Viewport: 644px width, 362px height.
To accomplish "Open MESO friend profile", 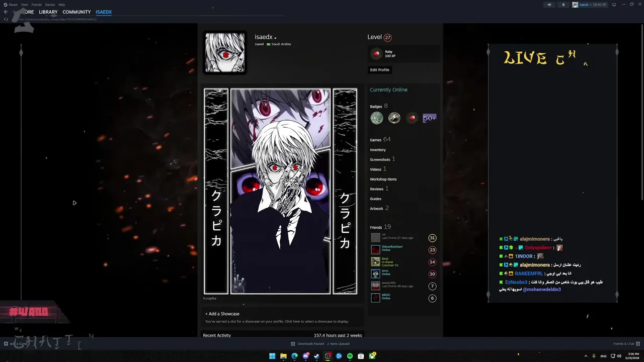I will pyautogui.click(x=404, y=298).
